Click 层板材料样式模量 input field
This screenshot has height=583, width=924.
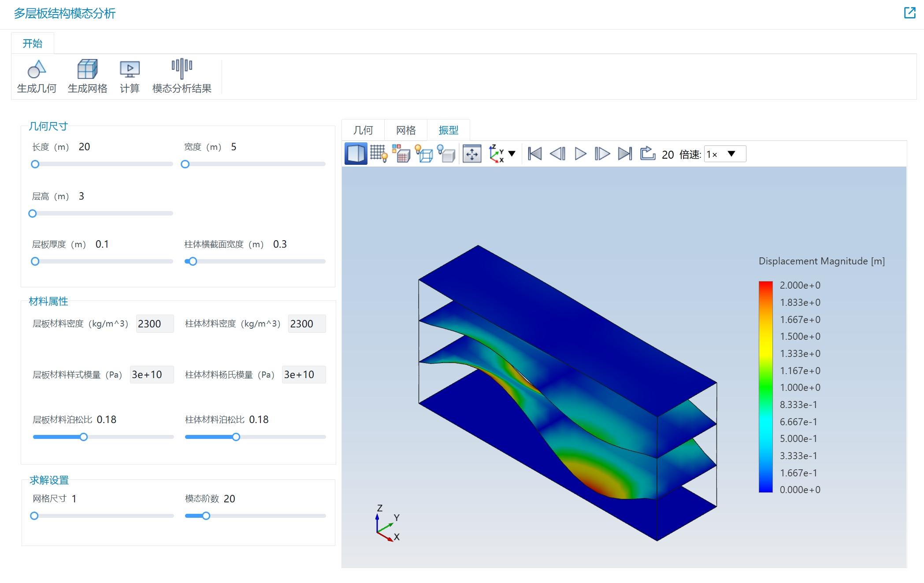[x=152, y=375]
